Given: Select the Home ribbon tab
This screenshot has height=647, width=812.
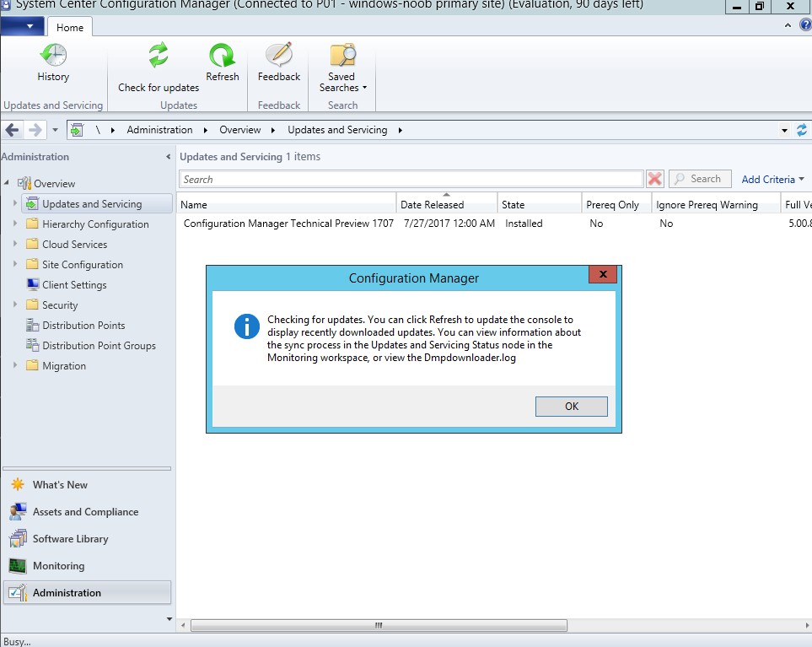Looking at the screenshot, I should (70, 28).
